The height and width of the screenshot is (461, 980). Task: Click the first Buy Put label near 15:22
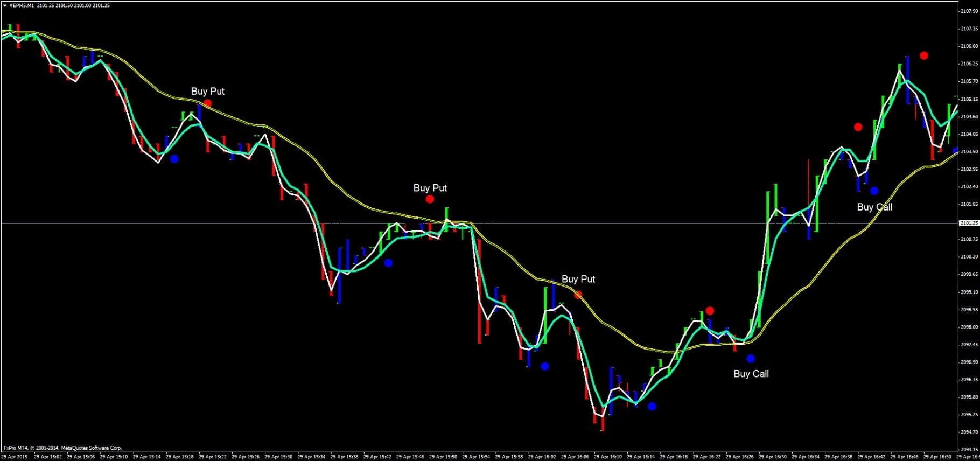click(x=208, y=92)
